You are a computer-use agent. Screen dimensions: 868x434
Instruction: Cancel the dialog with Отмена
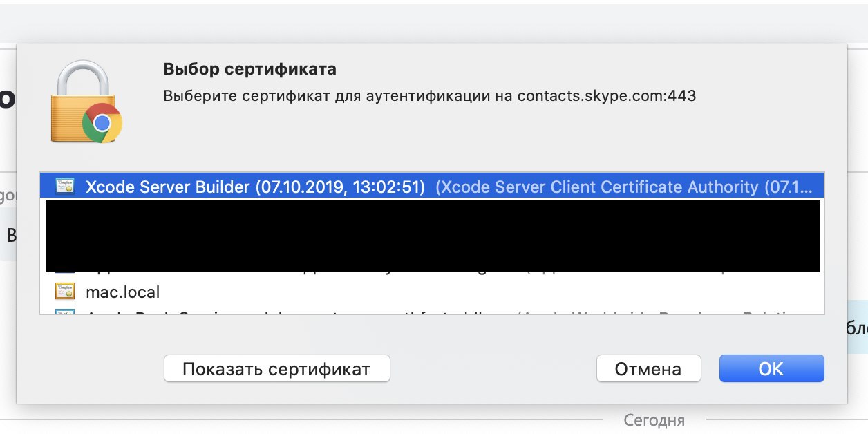click(648, 369)
